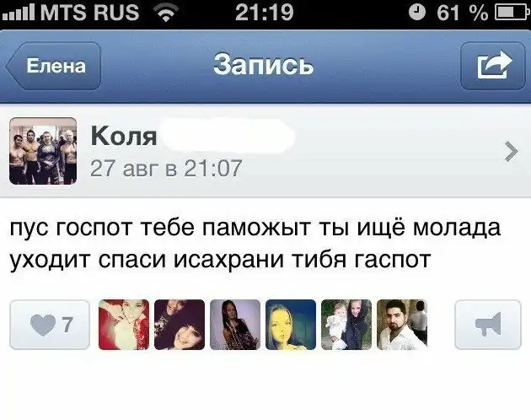Tap the Запись title in header

[264, 65]
